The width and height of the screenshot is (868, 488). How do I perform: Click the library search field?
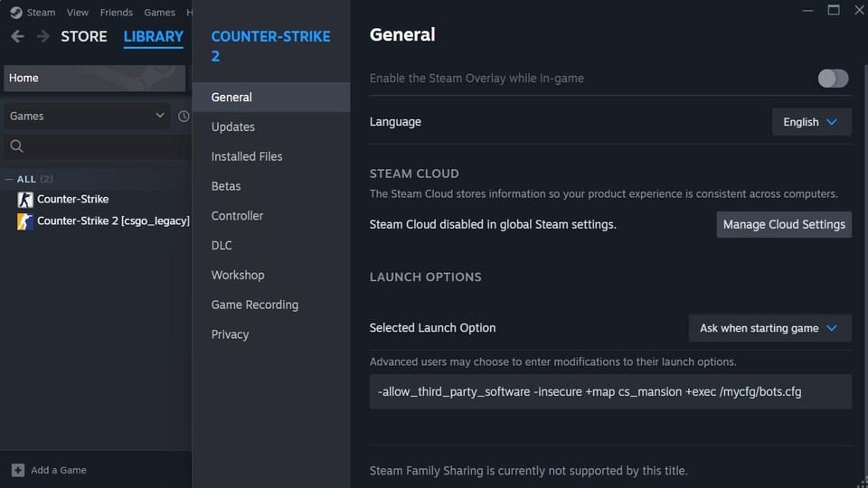(98, 146)
